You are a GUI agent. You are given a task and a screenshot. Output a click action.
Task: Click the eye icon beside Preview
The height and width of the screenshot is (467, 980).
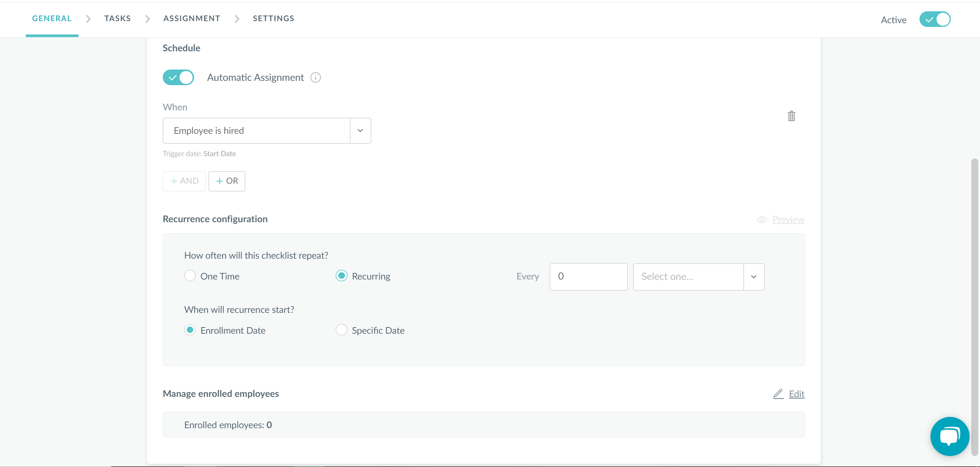(762, 220)
